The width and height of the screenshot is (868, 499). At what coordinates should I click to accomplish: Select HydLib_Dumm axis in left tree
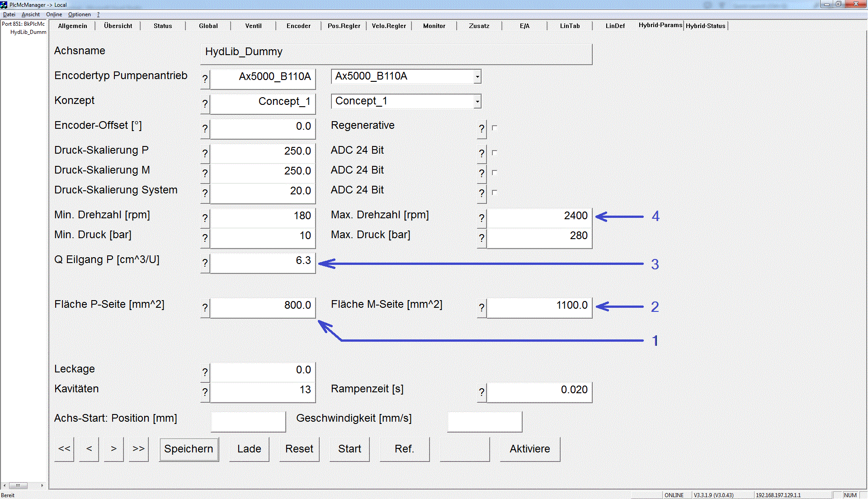pyautogui.click(x=28, y=32)
